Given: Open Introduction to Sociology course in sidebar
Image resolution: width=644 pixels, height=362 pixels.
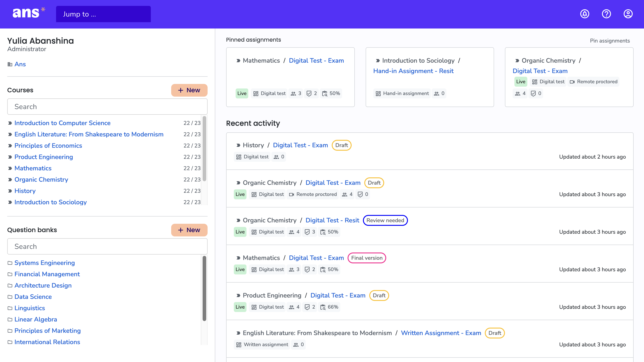Looking at the screenshot, I should point(50,202).
